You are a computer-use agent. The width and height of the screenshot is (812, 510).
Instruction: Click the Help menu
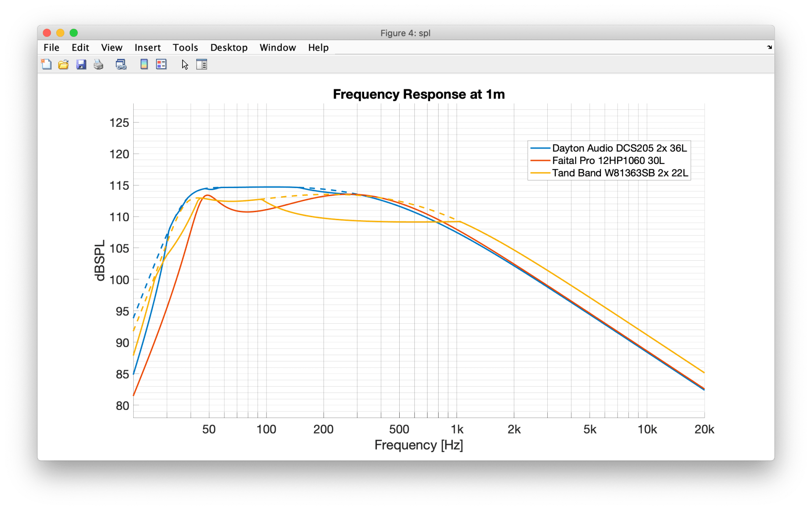point(318,47)
